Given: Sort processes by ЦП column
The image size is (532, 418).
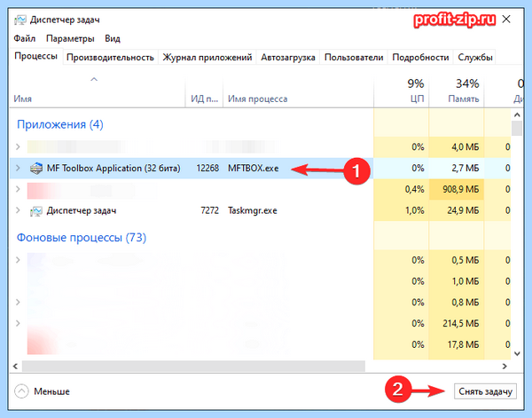Looking at the screenshot, I should point(402,91).
